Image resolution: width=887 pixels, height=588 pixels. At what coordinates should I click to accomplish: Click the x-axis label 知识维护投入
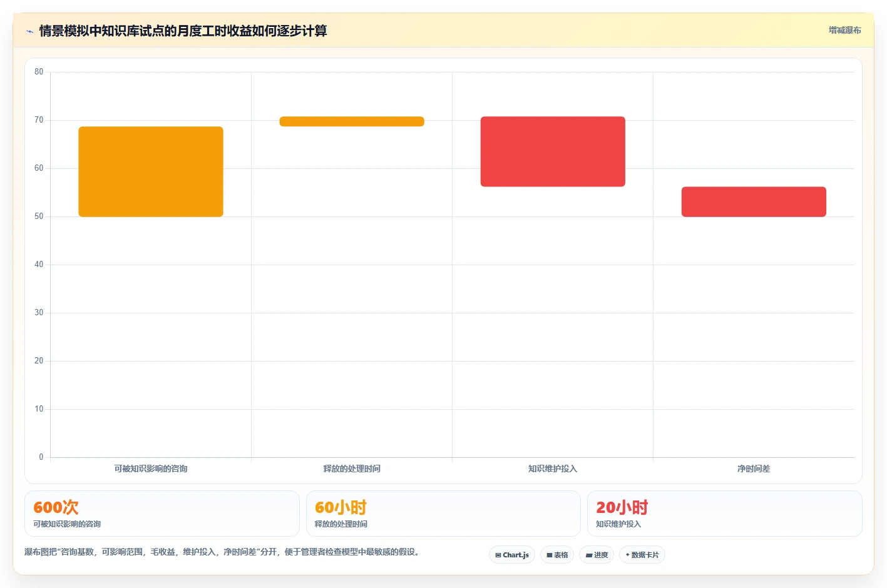tap(553, 469)
